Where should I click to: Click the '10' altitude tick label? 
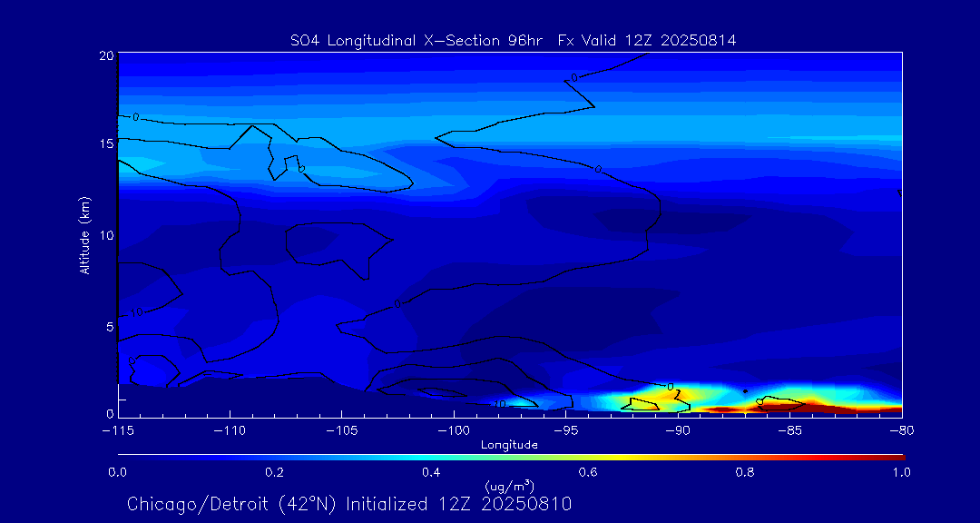105,235
